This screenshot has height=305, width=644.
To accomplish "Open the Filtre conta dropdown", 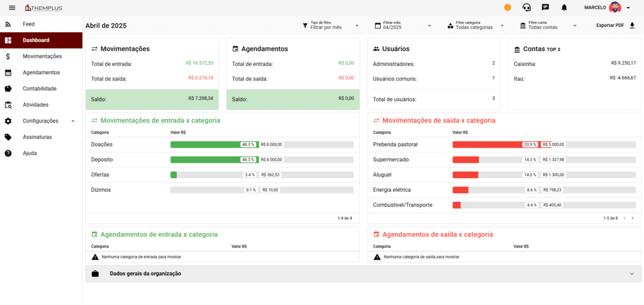I will click(x=548, y=25).
